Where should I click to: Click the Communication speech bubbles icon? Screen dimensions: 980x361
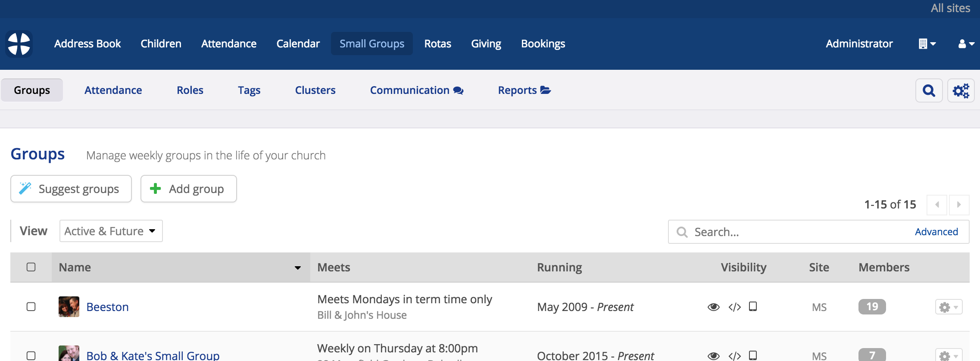(459, 90)
